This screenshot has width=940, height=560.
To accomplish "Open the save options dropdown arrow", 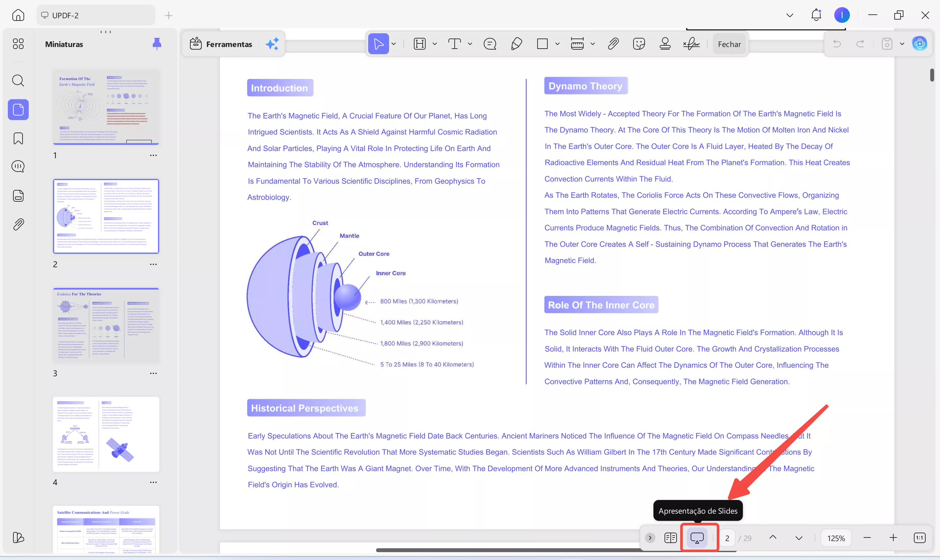I will click(902, 44).
